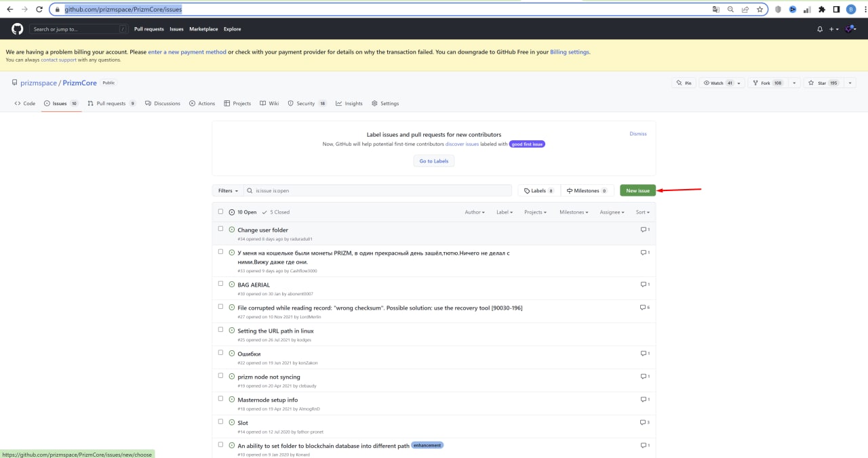Click the gray shield extension icon
This screenshot has height=458, width=868.
(x=778, y=9)
